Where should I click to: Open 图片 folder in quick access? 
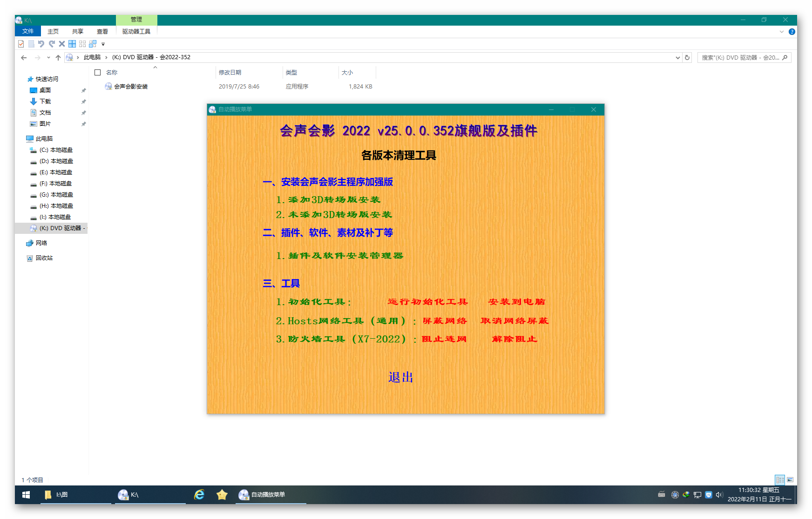tap(45, 123)
